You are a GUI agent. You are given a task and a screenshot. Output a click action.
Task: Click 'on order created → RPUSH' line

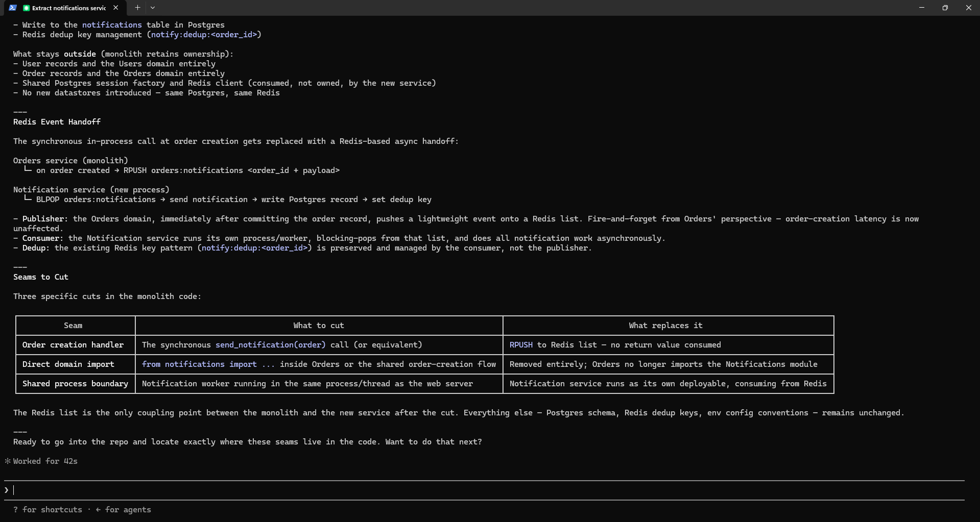[x=182, y=170]
